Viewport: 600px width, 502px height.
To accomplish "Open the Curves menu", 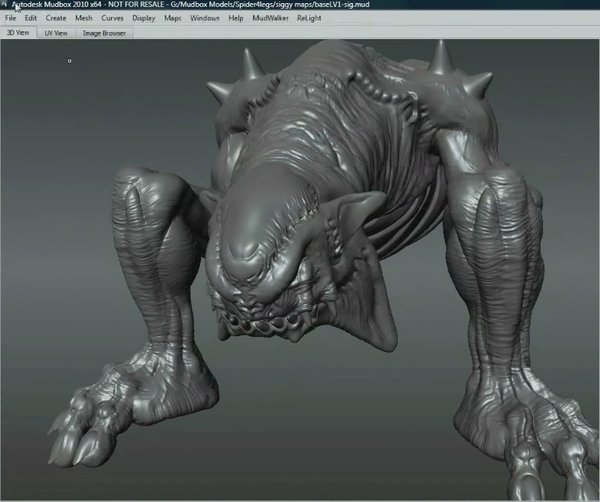I will (112, 18).
